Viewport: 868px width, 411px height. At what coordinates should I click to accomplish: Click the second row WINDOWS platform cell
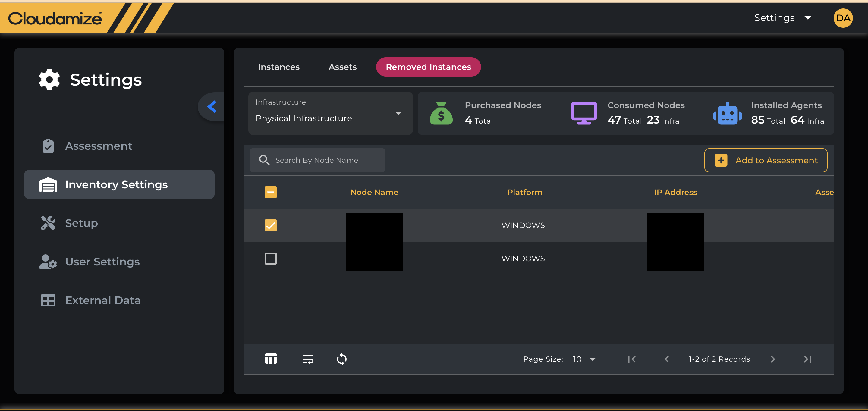coord(523,259)
